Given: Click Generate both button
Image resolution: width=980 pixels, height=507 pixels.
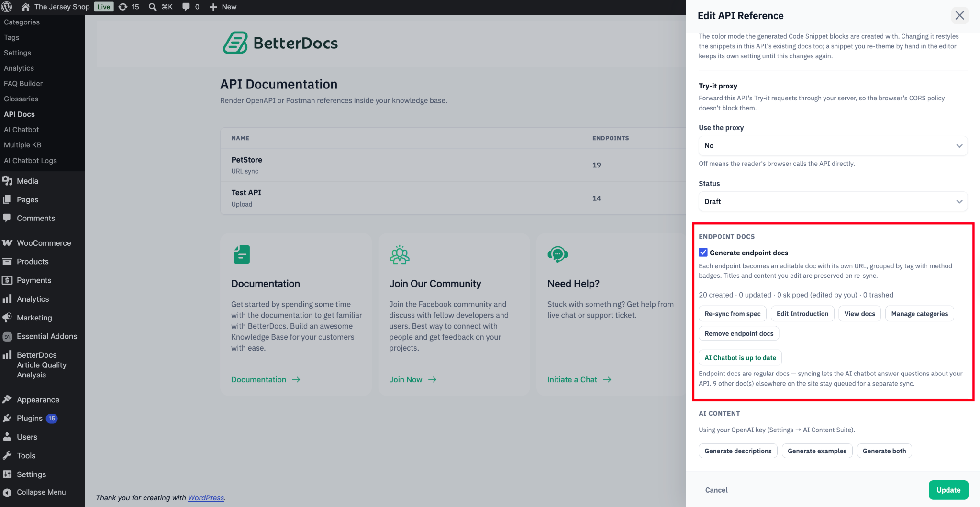Looking at the screenshot, I should click(884, 451).
